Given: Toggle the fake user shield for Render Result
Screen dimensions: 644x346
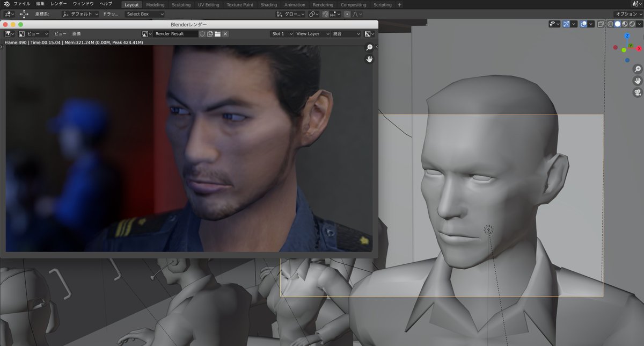Looking at the screenshot, I should click(x=202, y=33).
